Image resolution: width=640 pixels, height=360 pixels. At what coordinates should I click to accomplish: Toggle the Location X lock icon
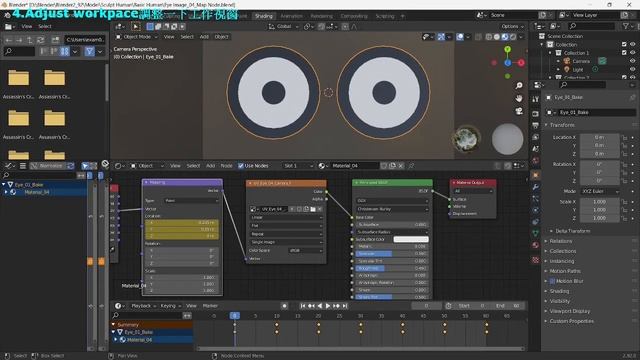(x=624, y=138)
